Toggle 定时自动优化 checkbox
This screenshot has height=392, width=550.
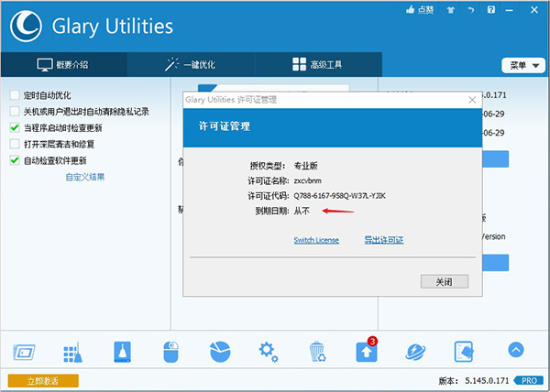(x=15, y=95)
